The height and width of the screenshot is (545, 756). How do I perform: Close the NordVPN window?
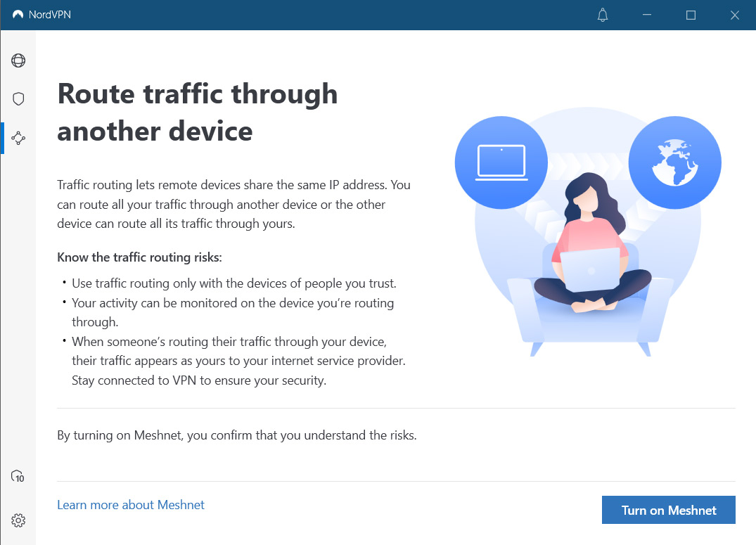click(735, 15)
